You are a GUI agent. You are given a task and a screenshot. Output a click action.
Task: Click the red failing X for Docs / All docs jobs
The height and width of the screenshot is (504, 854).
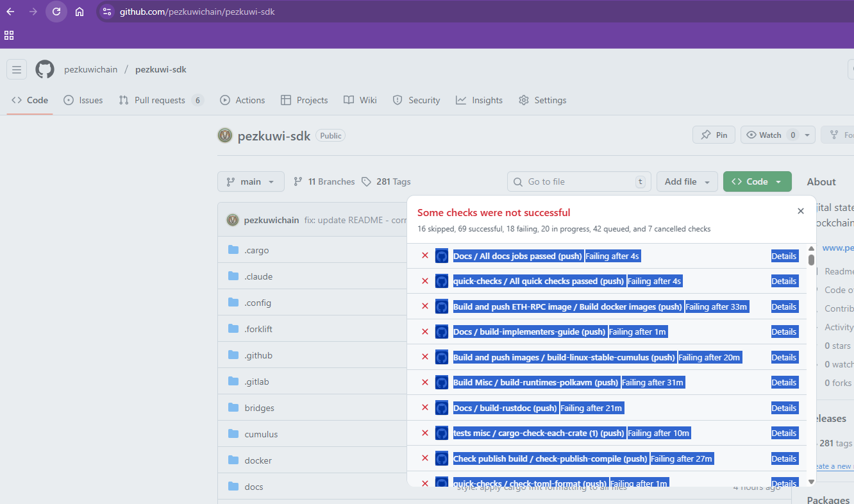coord(424,256)
